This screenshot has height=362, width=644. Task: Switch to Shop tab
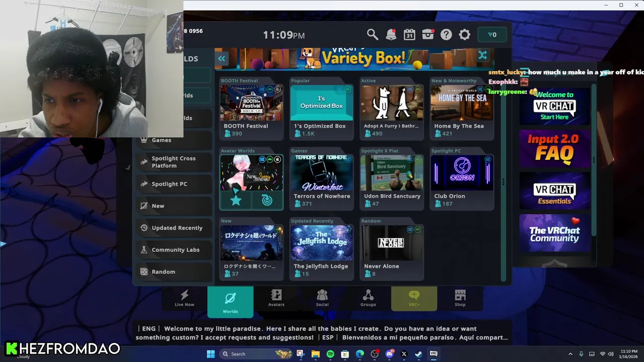click(460, 298)
